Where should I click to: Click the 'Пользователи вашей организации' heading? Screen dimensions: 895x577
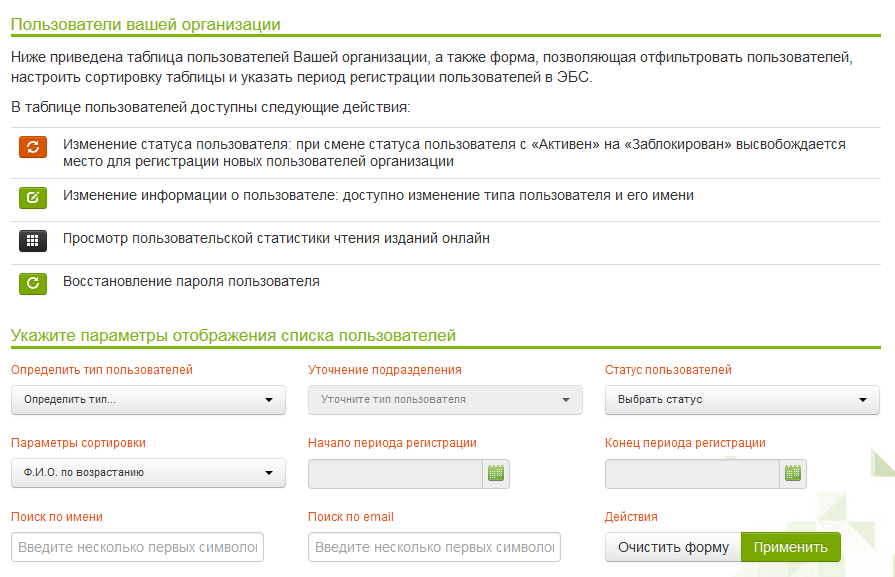pyautogui.click(x=146, y=24)
